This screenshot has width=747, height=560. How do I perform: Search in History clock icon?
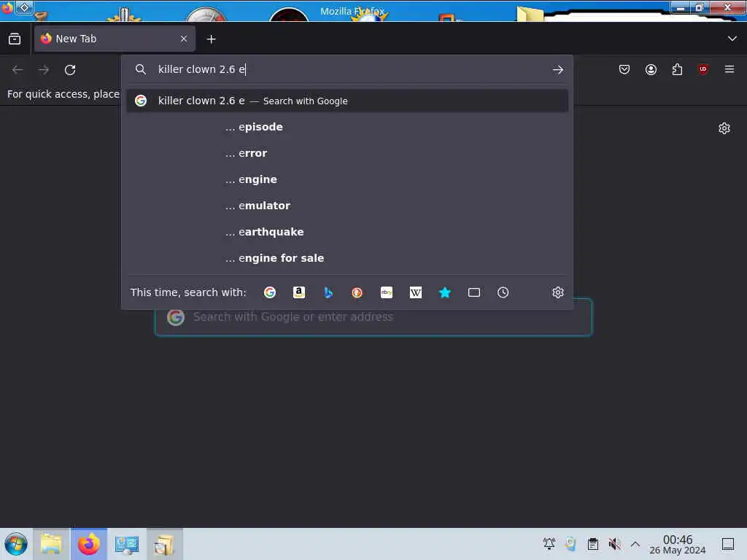(503, 292)
